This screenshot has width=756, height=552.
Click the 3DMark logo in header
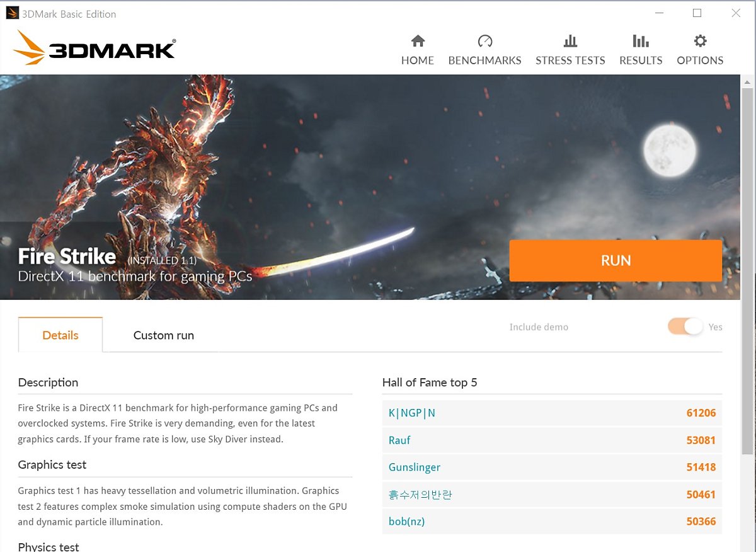click(94, 48)
